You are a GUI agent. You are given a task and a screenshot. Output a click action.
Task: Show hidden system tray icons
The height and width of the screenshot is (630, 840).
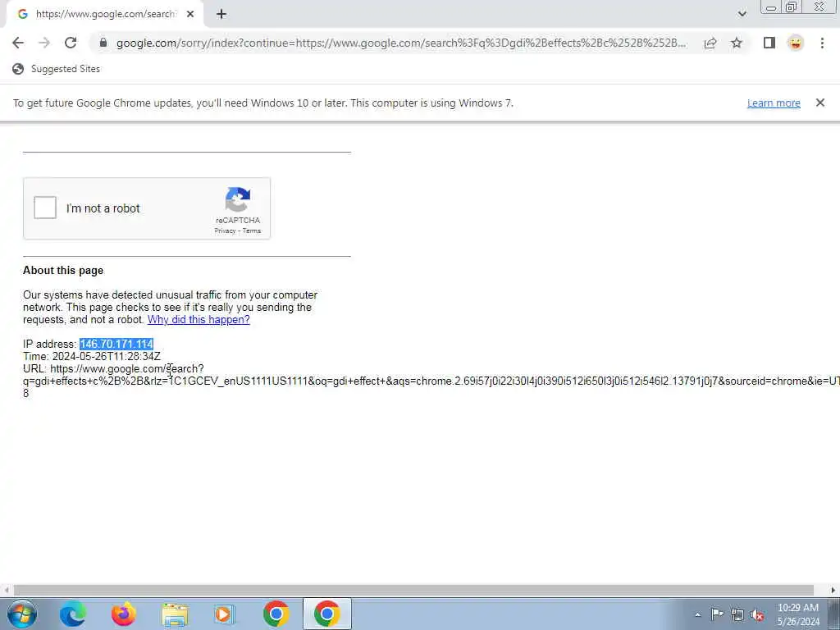[x=697, y=615]
